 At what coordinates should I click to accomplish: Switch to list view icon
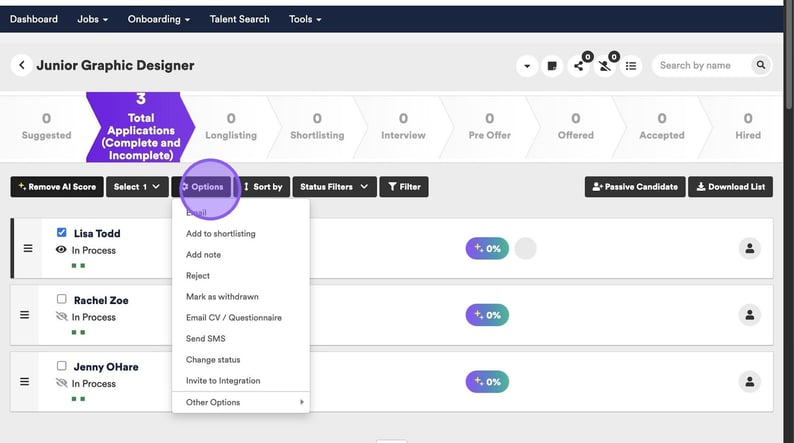(631, 66)
